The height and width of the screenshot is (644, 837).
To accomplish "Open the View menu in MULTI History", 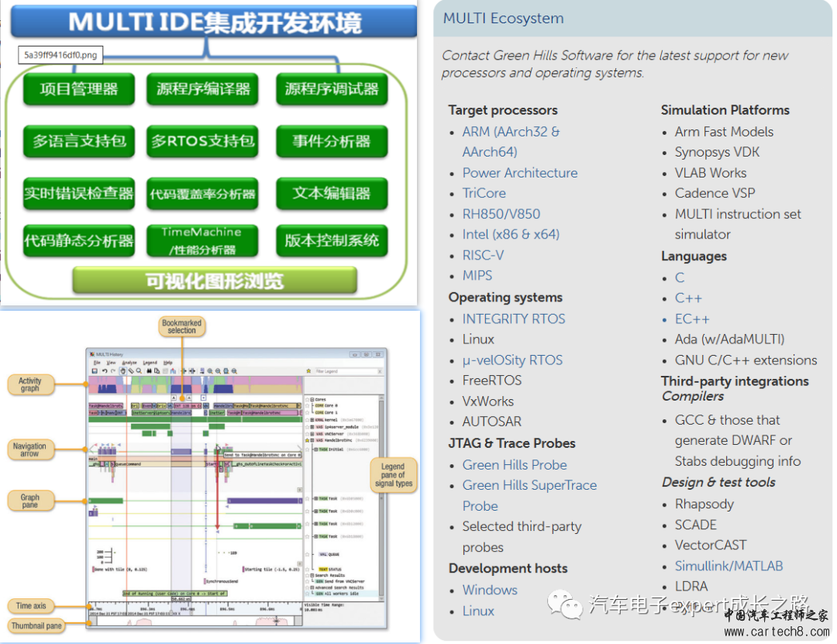I will (x=111, y=363).
